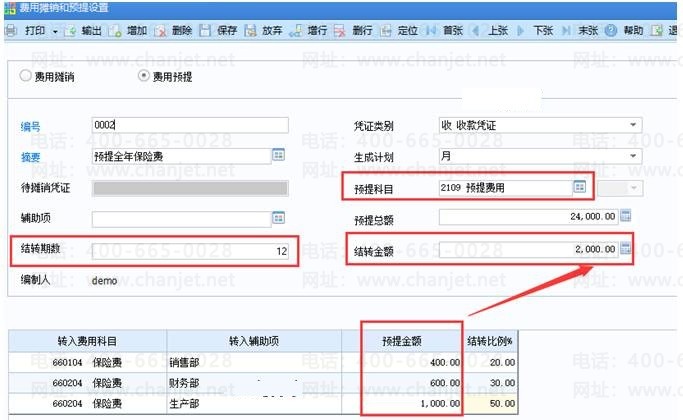Screen dimensions: 683x420
Task: Click the 删行 delete row icon
Action: pyautogui.click(x=340, y=30)
